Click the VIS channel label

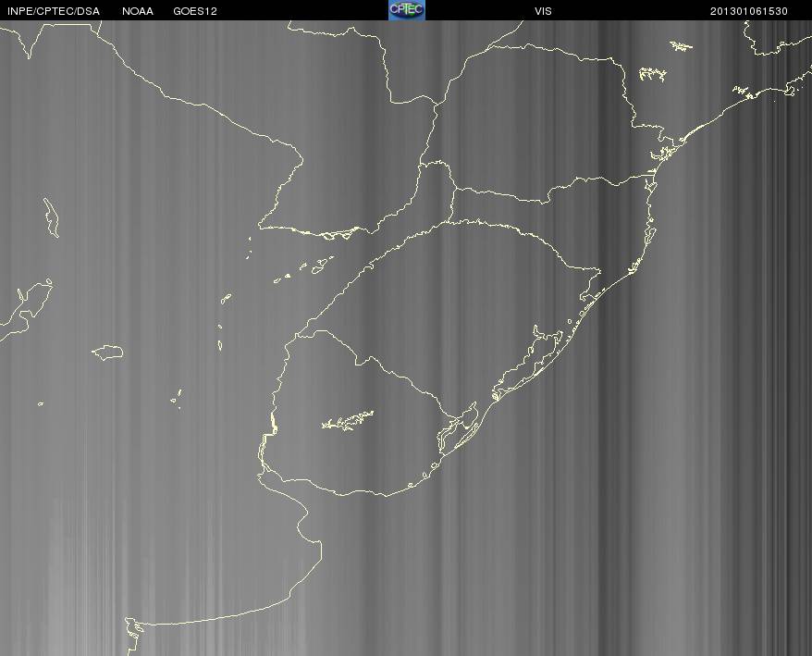[543, 11]
